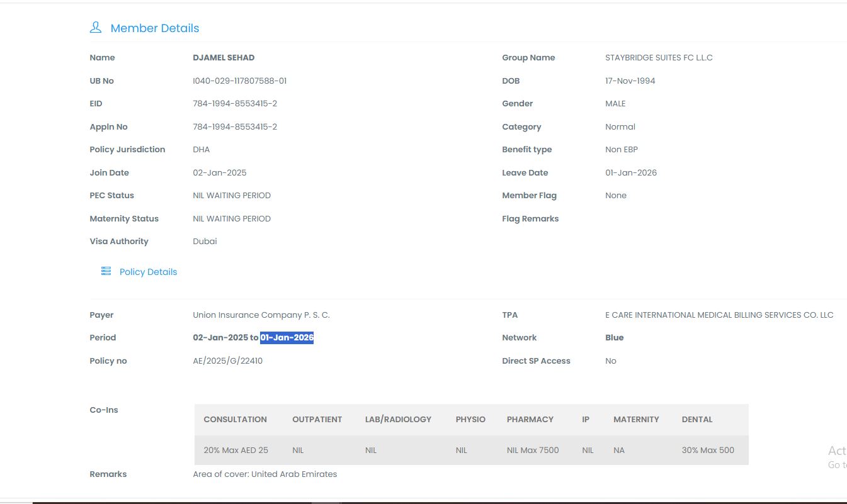Click the Member Flag value None
Viewport: 847px width, 504px height.
[x=616, y=196]
